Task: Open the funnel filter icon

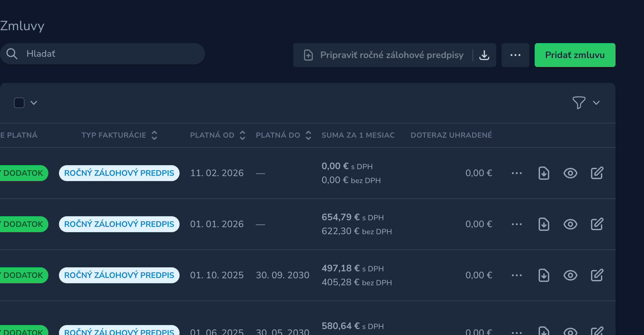Action: pos(579,103)
